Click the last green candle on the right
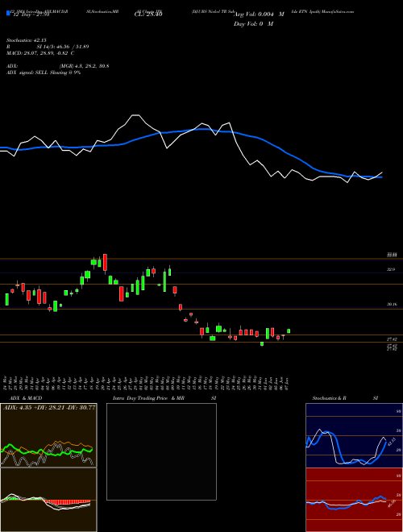Screen dimensions: 403x532 pos(289,330)
